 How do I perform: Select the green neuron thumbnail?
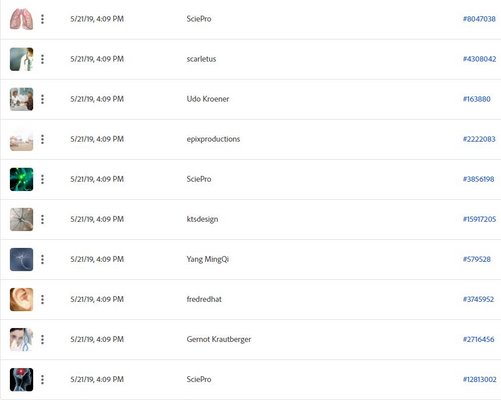tap(21, 179)
